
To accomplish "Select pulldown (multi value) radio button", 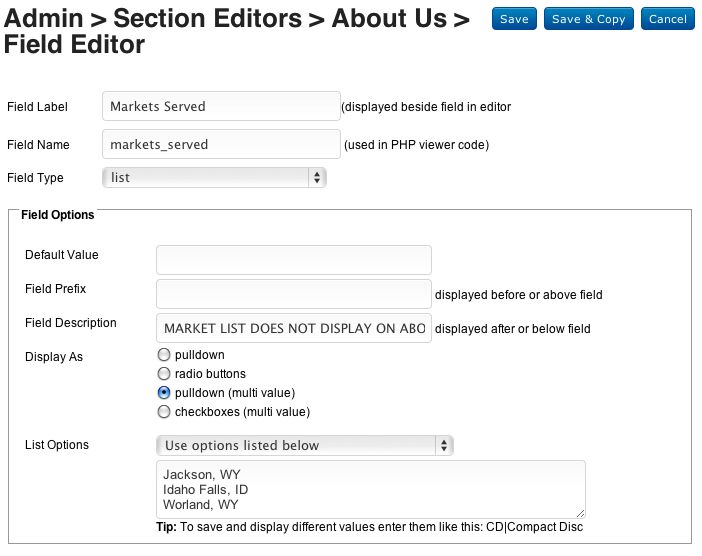I will click(x=164, y=393).
